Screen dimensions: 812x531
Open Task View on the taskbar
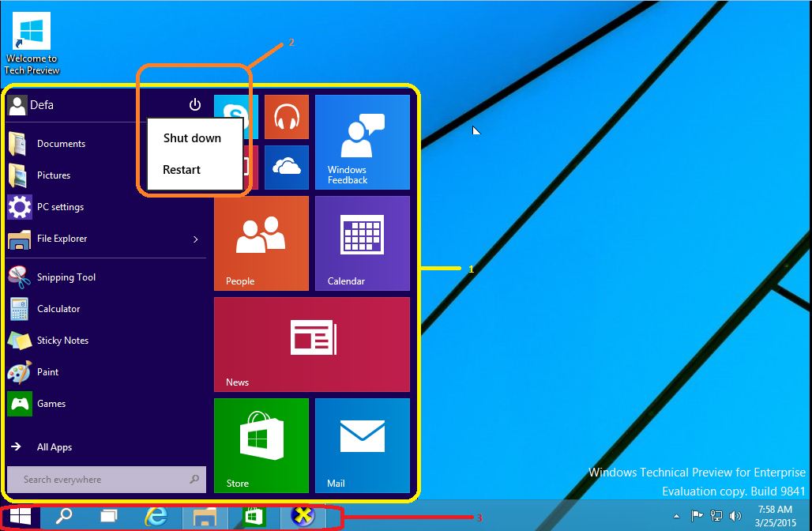tap(109, 517)
